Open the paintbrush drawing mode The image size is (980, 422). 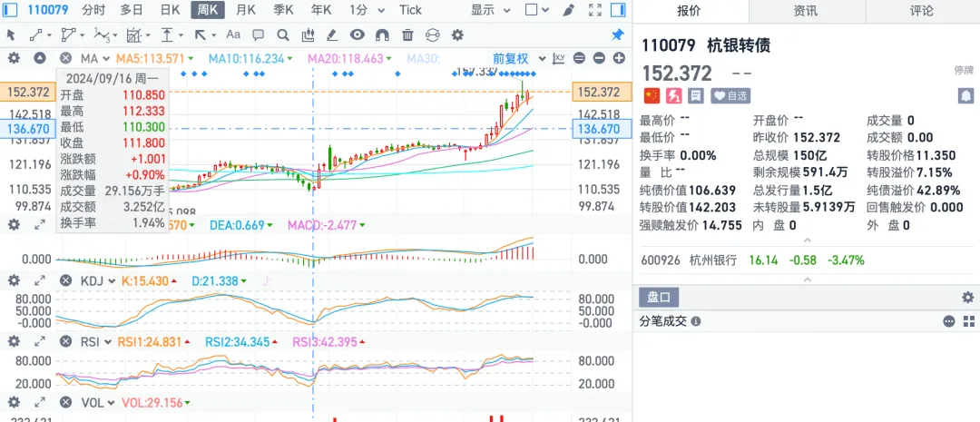click(x=568, y=10)
